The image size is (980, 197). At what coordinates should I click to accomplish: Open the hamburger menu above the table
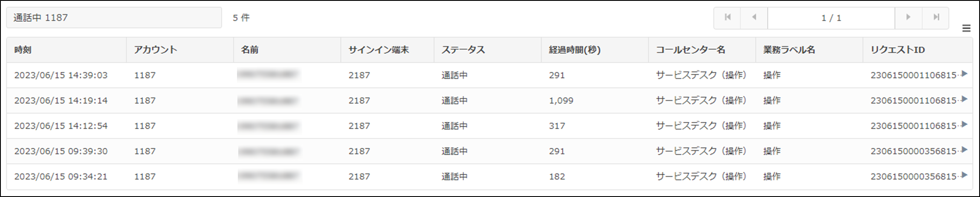coord(966,29)
